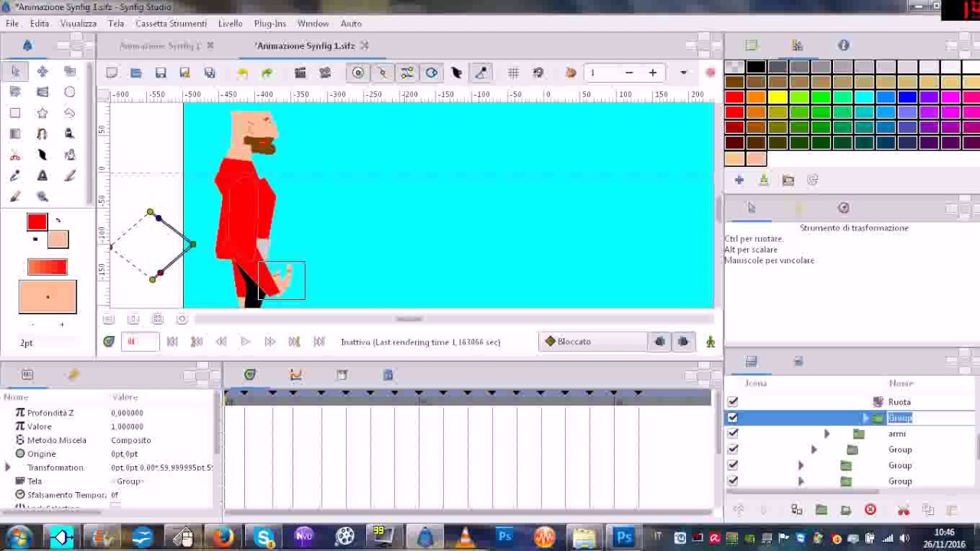Select the Circle tool in the toolbox
The width and height of the screenshot is (980, 551).
pyautogui.click(x=70, y=92)
